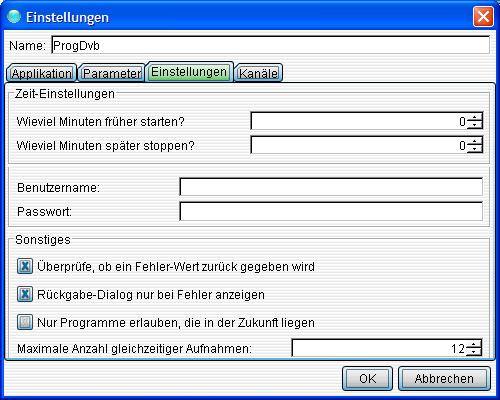Toggle the 'Überprüfe, ob ein Fehler-Wert' checkbox

tap(25, 266)
